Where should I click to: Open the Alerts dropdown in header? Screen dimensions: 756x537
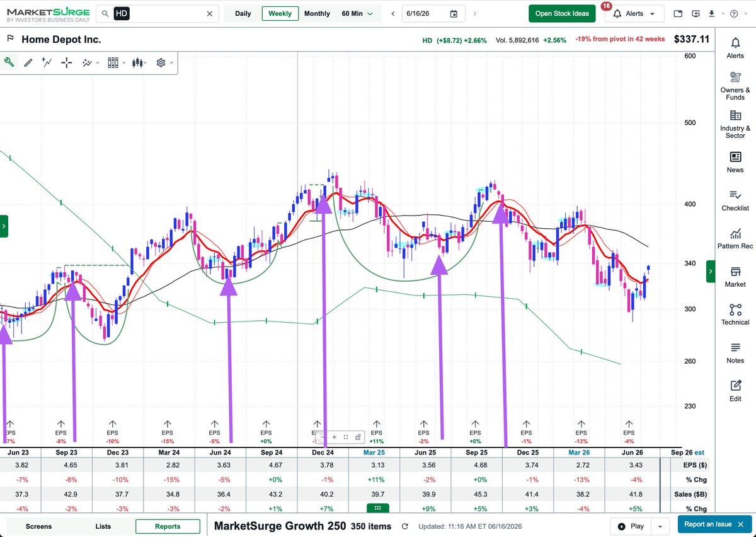(x=634, y=13)
